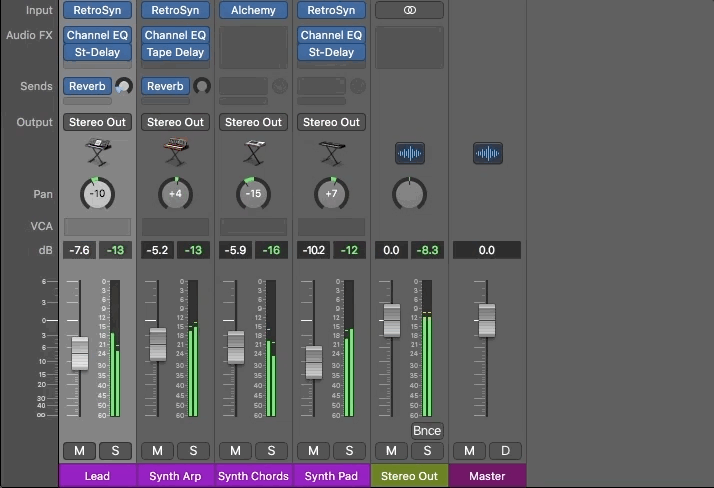714x488 pixels.
Task: Mute the Stereo Out channel
Action: click(x=391, y=451)
